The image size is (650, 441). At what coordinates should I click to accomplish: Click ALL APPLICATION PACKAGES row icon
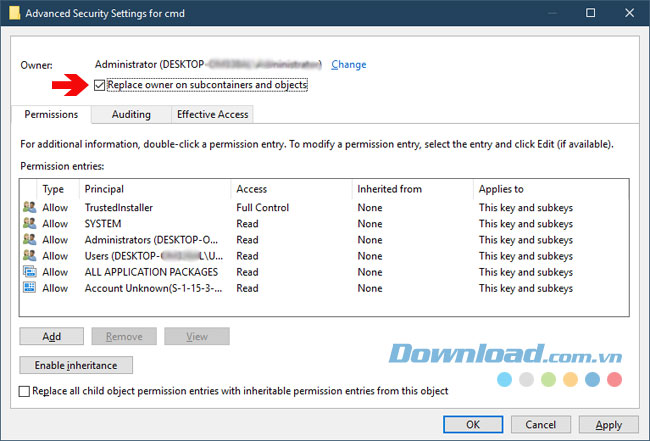[x=29, y=271]
